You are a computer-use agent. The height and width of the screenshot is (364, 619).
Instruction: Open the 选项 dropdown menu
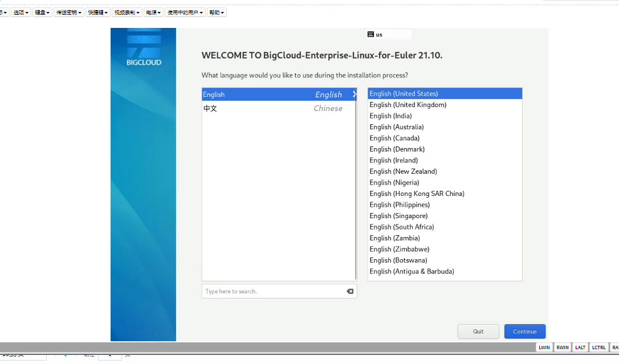(x=21, y=12)
